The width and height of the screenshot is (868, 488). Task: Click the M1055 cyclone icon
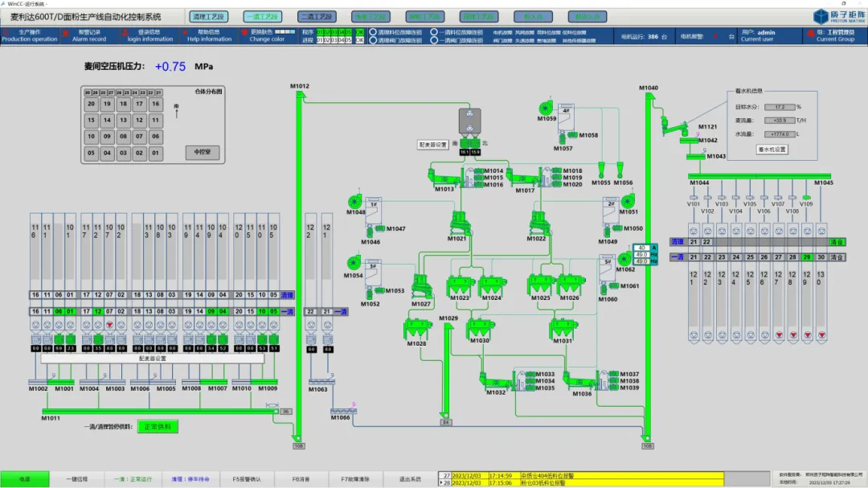coord(602,170)
